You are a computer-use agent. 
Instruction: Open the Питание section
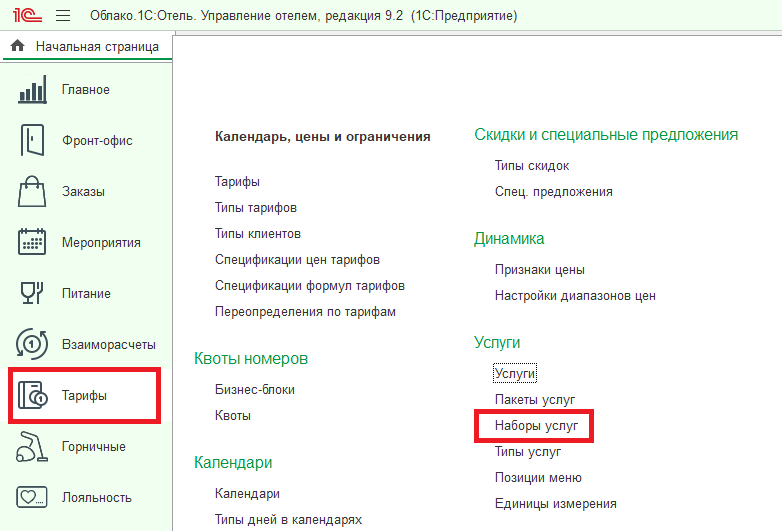(x=86, y=293)
